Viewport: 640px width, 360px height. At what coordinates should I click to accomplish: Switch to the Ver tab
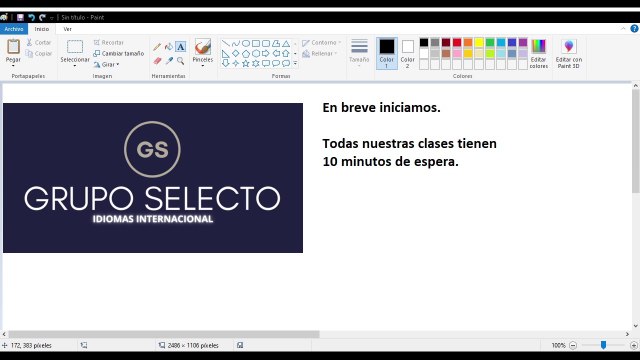coord(67,29)
